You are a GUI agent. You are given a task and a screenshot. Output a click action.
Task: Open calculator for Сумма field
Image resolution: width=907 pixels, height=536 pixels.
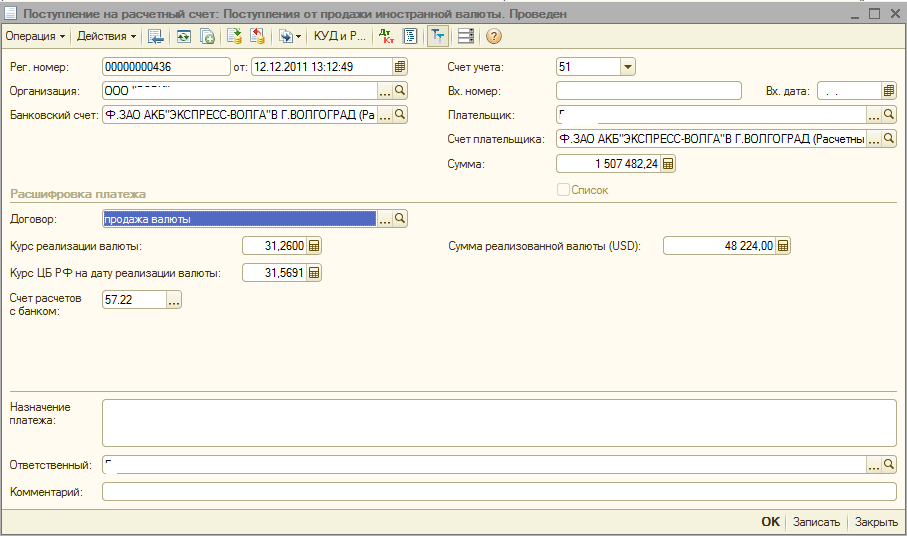[x=668, y=164]
